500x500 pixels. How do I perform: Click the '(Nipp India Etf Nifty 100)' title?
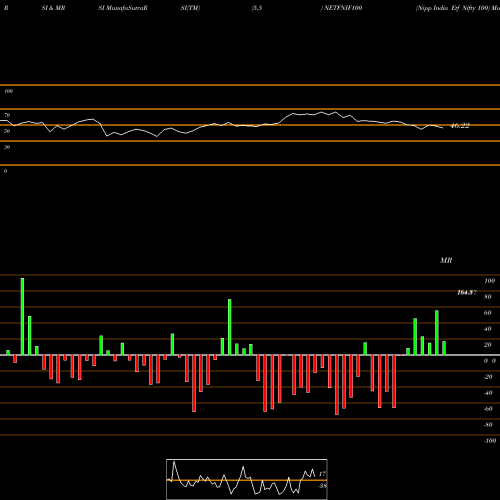453,8
